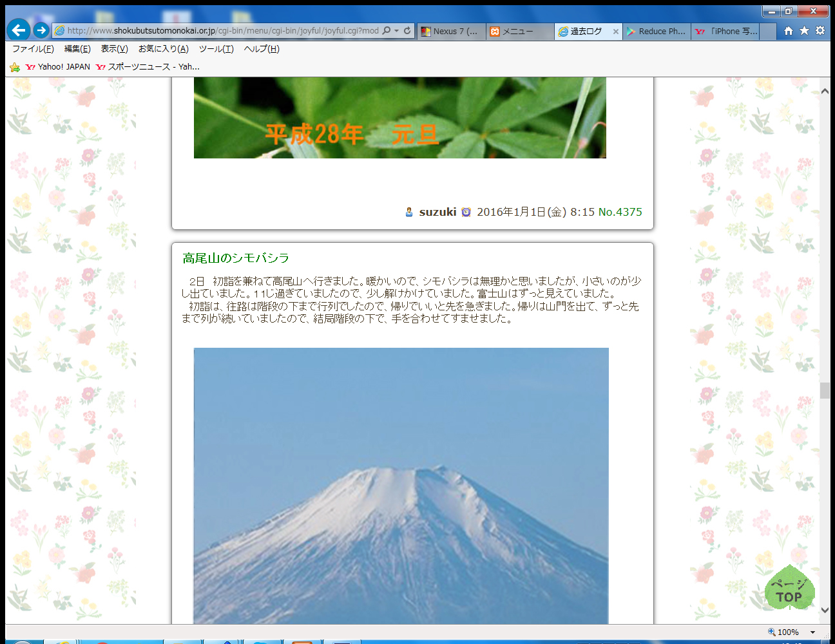Go forward with the browser Forward arrow

click(x=41, y=30)
